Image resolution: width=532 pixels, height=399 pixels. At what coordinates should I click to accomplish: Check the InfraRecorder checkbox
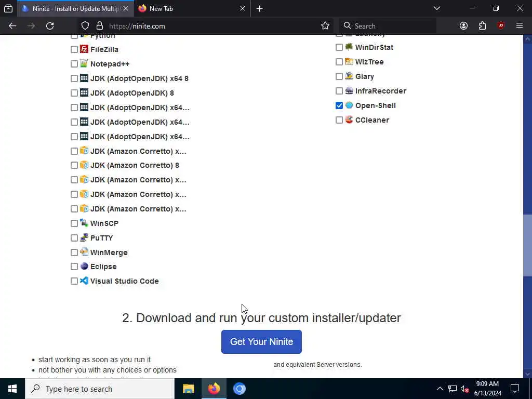(x=339, y=91)
